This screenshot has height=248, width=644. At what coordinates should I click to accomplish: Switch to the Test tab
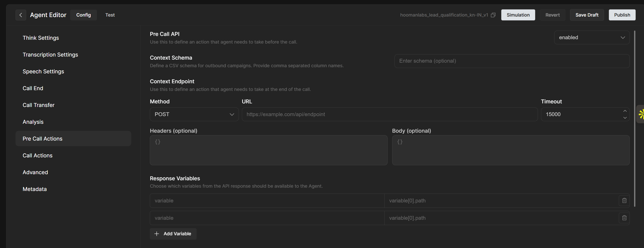(x=110, y=15)
